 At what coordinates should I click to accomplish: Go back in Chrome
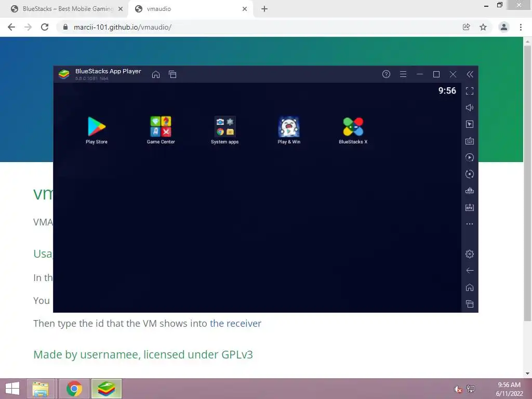11,27
